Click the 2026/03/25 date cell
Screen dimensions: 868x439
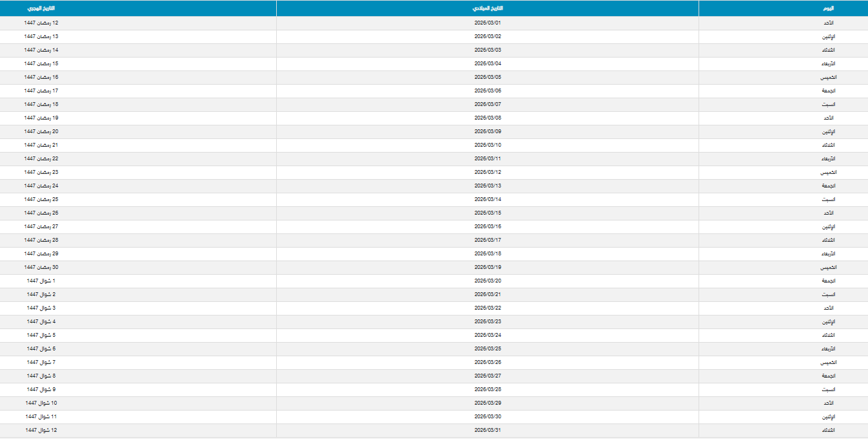(488, 348)
